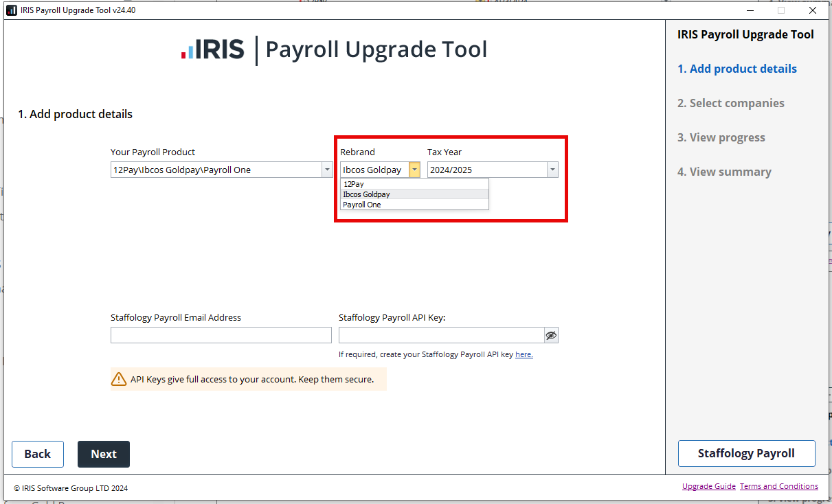The image size is (832, 504).
Task: Minimize the Payroll Upgrade Tool window
Action: pyautogui.click(x=750, y=10)
